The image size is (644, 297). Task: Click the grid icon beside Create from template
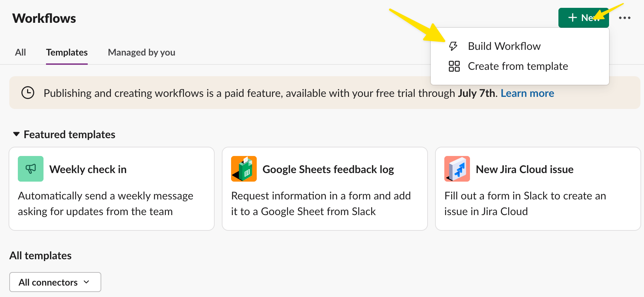454,66
